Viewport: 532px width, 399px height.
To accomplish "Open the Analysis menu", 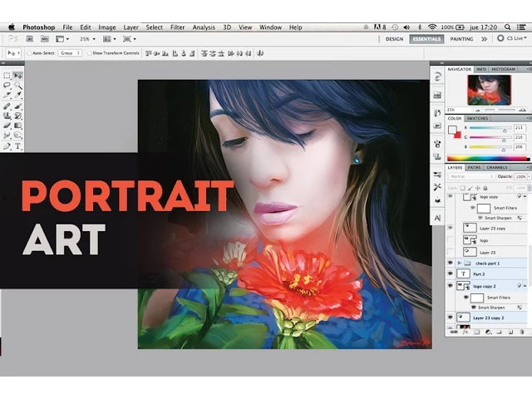I will coord(204,27).
